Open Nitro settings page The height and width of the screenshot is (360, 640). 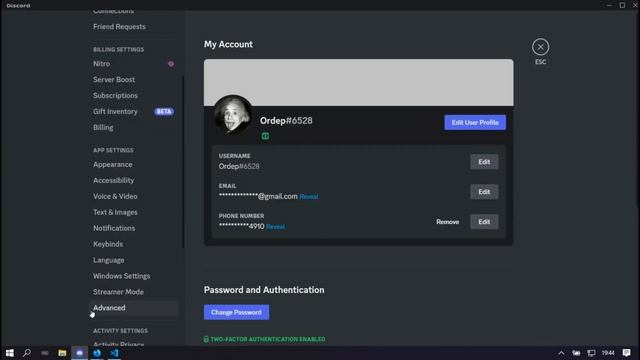[133, 64]
